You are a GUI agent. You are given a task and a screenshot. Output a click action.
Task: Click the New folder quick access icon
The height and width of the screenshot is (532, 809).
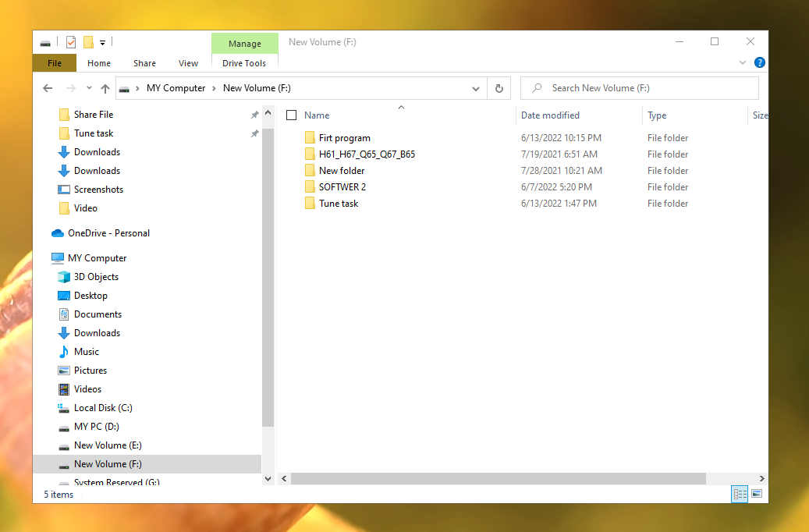[x=88, y=42]
